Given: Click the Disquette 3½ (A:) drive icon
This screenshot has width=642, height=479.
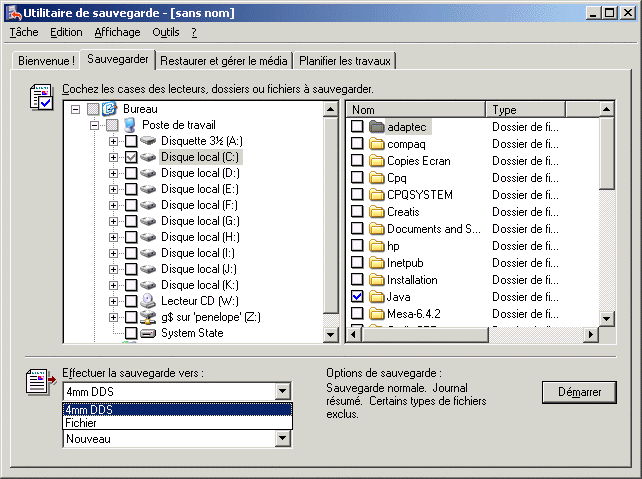Looking at the screenshot, I should (x=148, y=141).
